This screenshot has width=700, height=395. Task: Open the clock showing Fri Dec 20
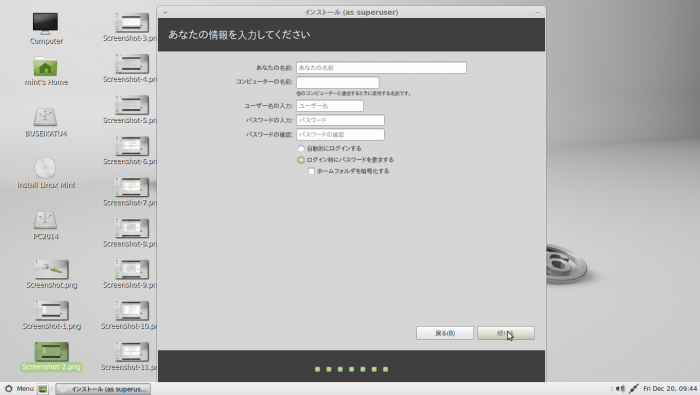pyautogui.click(x=670, y=389)
